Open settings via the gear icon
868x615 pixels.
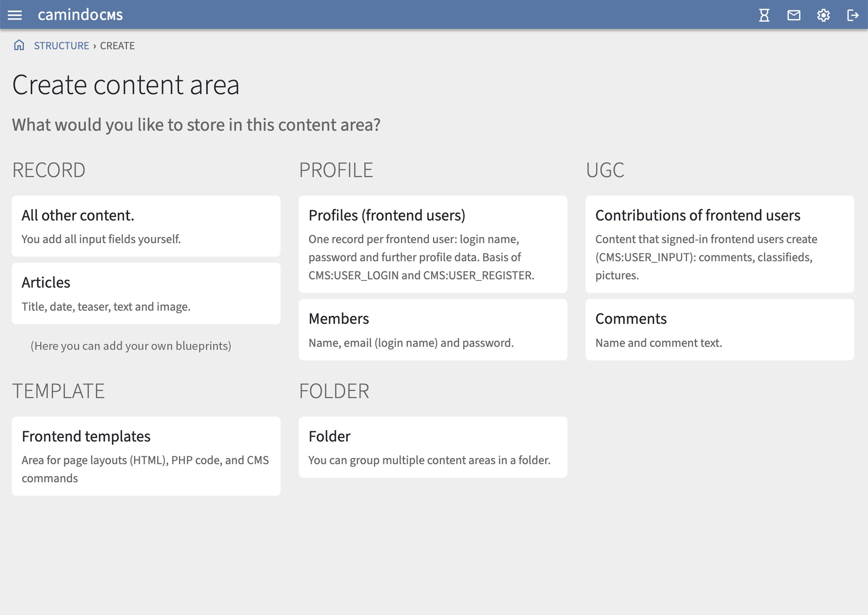pos(823,15)
